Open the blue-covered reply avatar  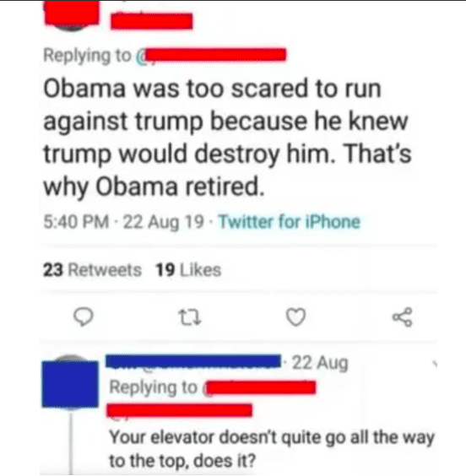pos(70,384)
